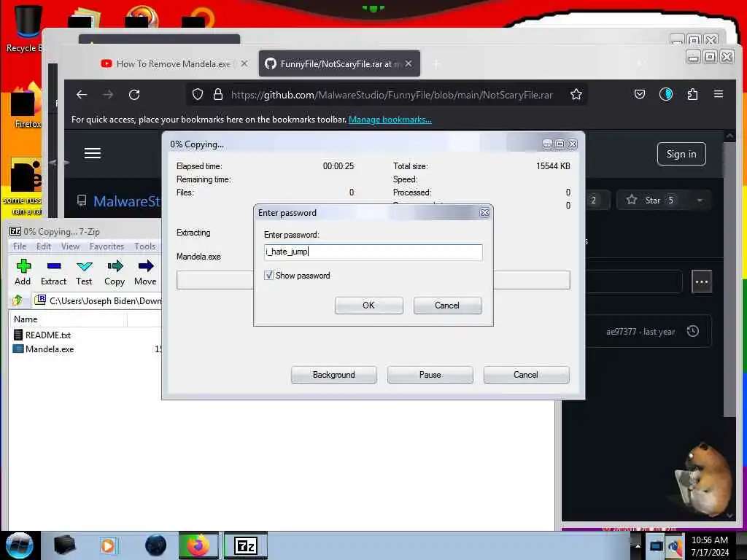Click Cancel in the copying dialog
747x560 pixels.
point(526,375)
